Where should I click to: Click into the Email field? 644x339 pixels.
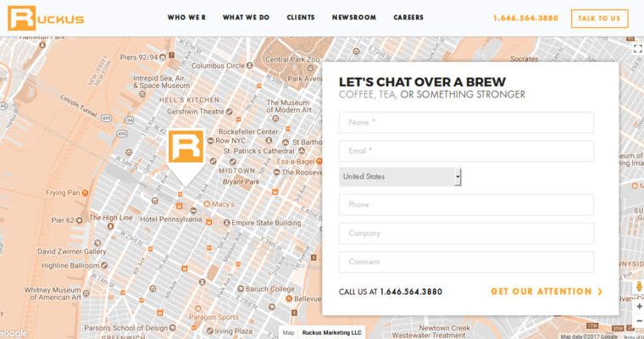(x=466, y=151)
